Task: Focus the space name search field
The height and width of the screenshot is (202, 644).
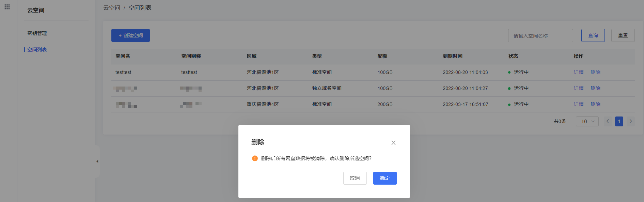Action: 540,36
